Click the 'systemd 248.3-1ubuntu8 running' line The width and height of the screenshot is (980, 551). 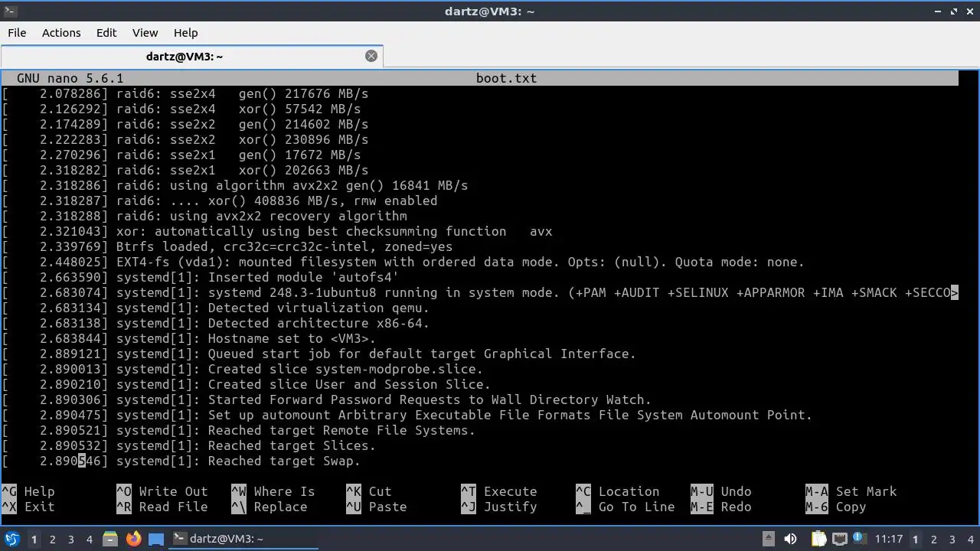[x=480, y=292]
